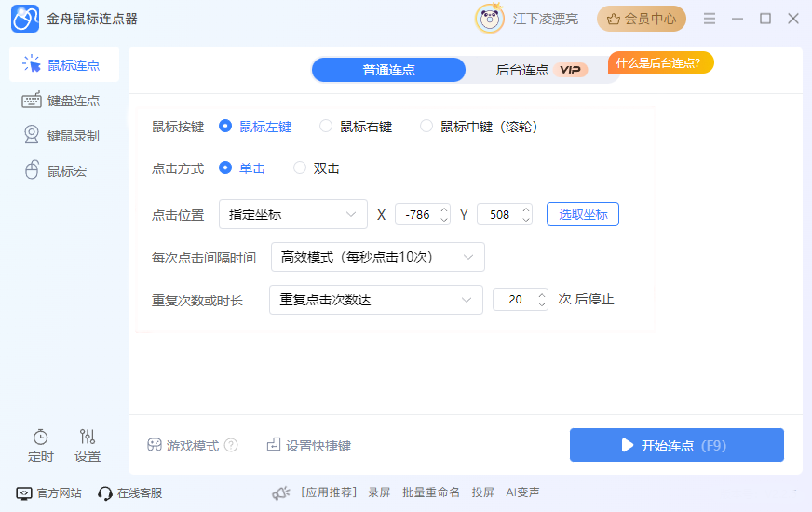Viewport: 812px width, 512px height.
Task: Increase the Y coordinate with up arrow
Action: (526, 209)
